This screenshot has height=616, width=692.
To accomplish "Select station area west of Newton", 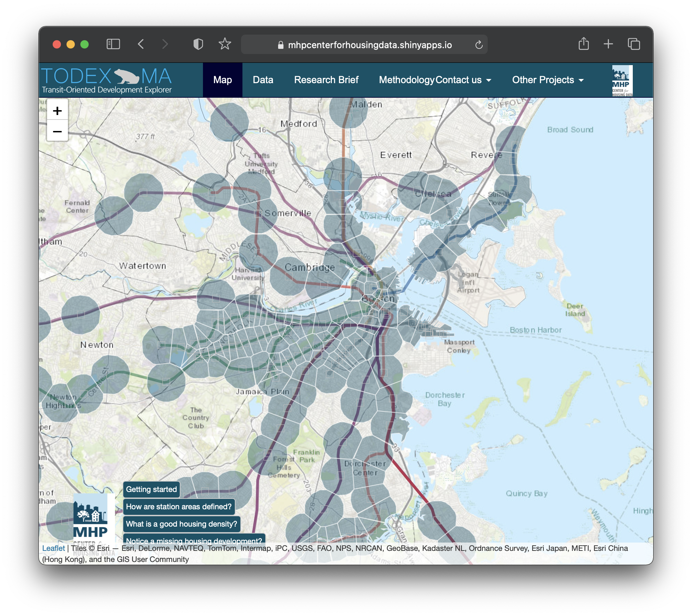I will click(81, 315).
